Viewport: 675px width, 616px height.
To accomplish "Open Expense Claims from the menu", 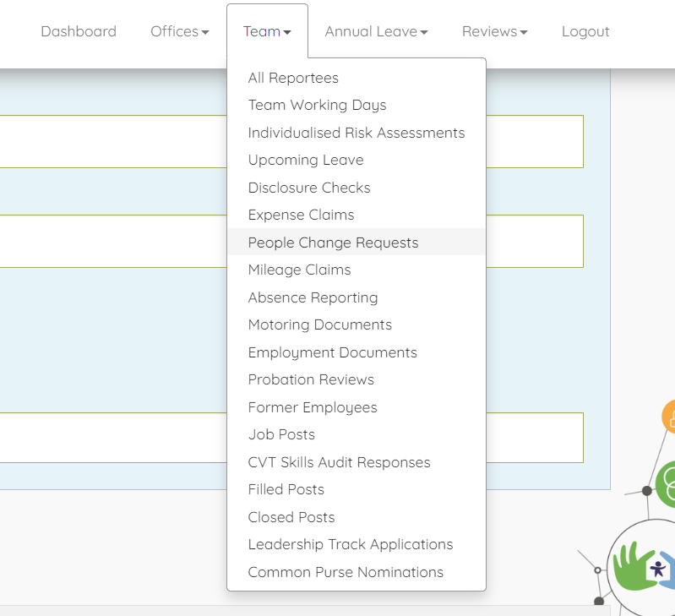I will coord(301,215).
